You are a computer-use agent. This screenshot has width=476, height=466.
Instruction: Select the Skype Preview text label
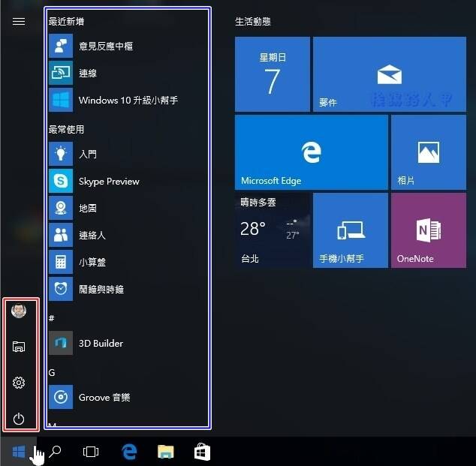(x=109, y=182)
